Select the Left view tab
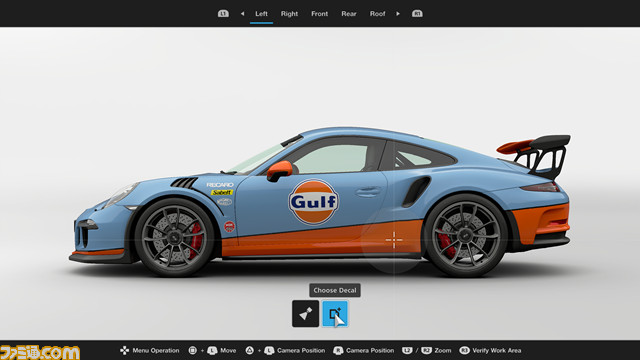The image size is (640, 360). 261,13
